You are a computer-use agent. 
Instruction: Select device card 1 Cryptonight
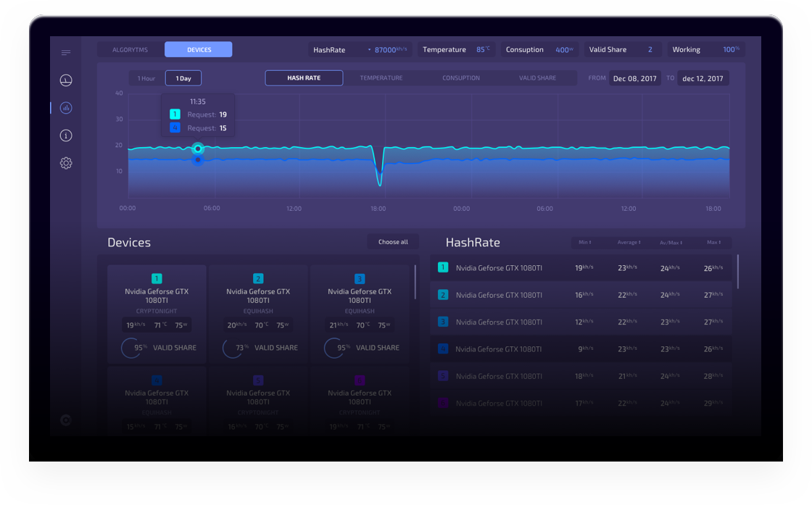(x=157, y=314)
